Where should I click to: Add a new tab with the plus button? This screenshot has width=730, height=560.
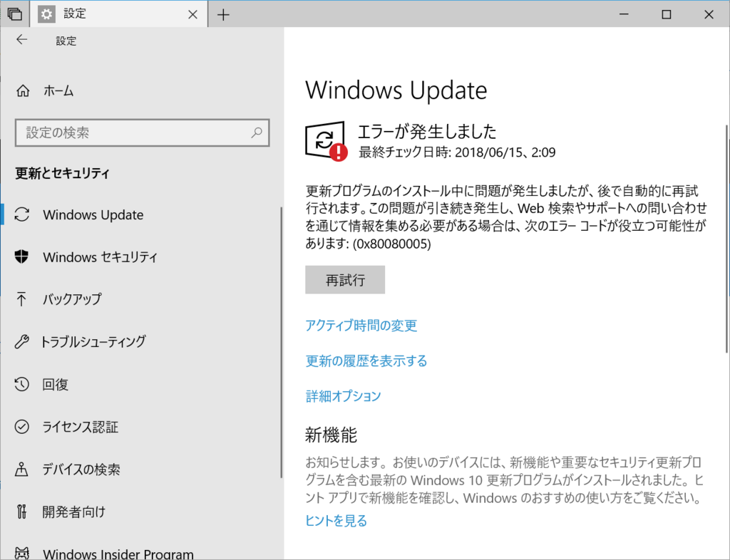(x=223, y=15)
